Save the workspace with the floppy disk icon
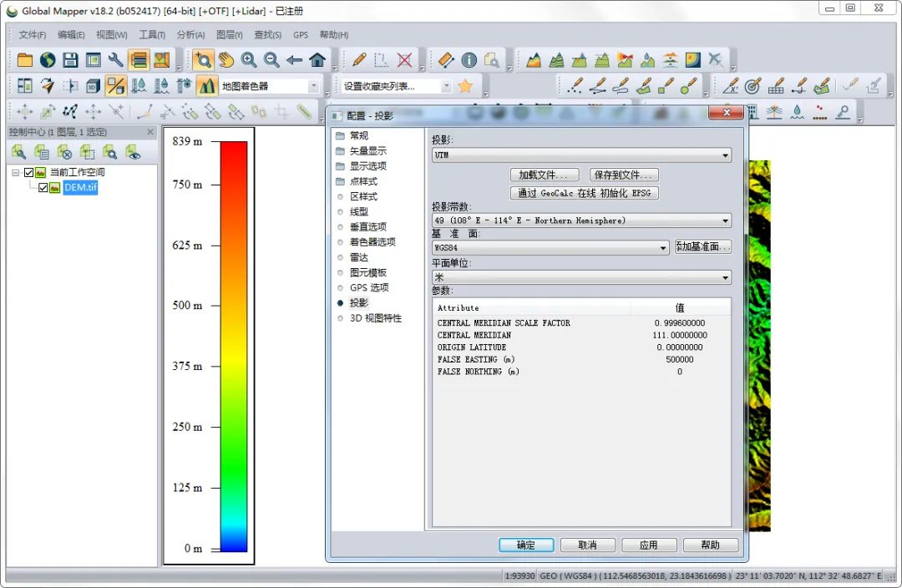 tap(70, 60)
